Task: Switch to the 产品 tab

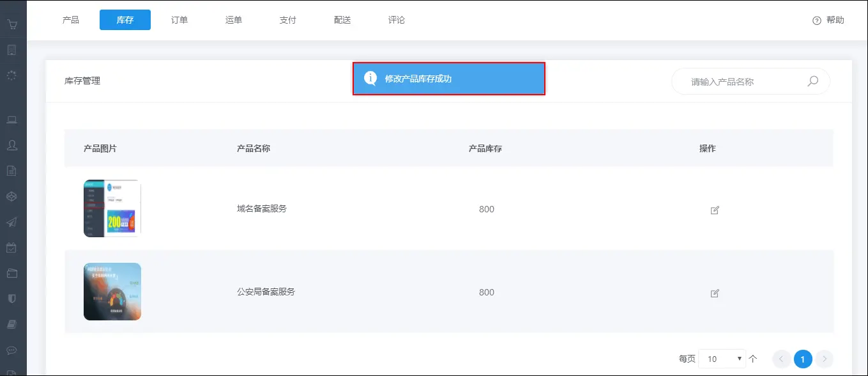Action: (x=71, y=20)
